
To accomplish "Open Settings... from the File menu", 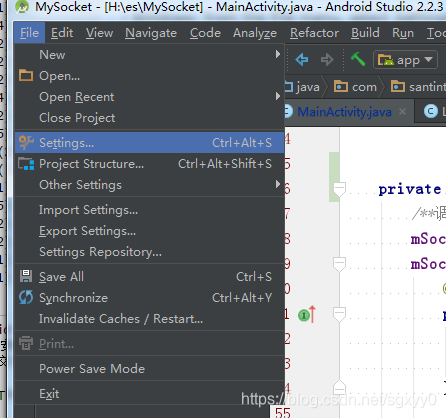I will tap(149, 143).
